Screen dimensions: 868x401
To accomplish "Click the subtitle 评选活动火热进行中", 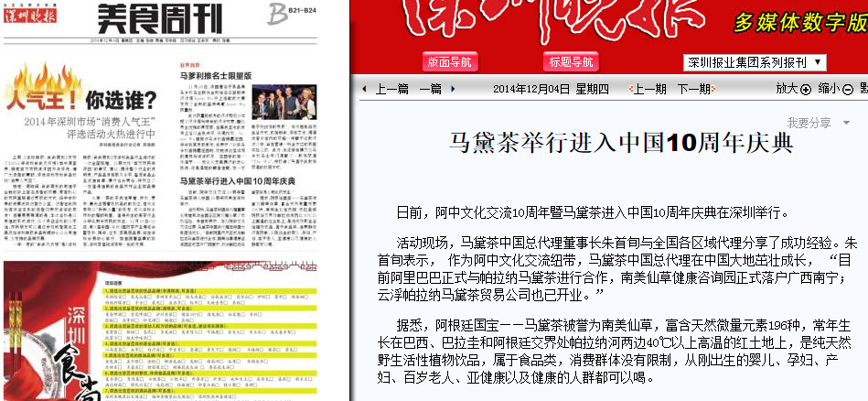I will tap(112, 135).
